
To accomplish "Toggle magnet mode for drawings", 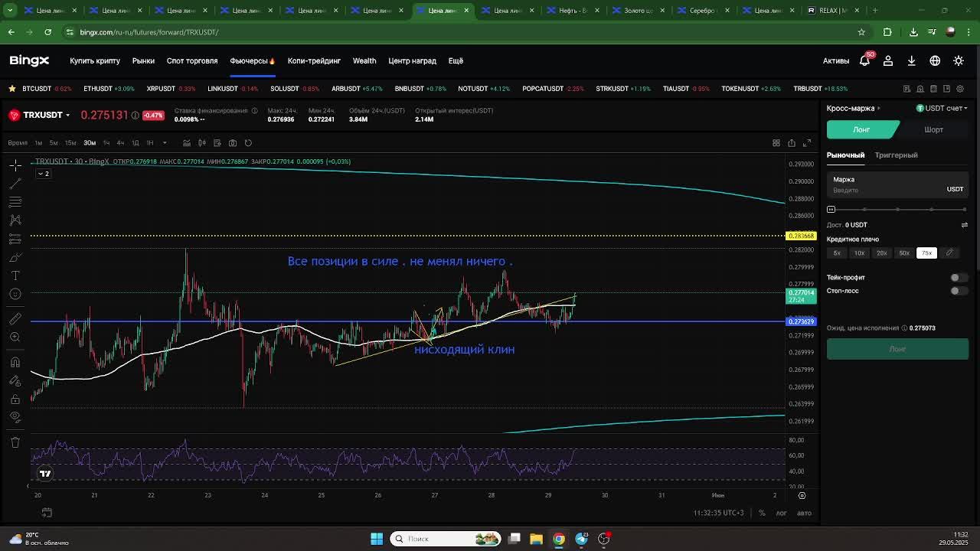I will pyautogui.click(x=15, y=362).
